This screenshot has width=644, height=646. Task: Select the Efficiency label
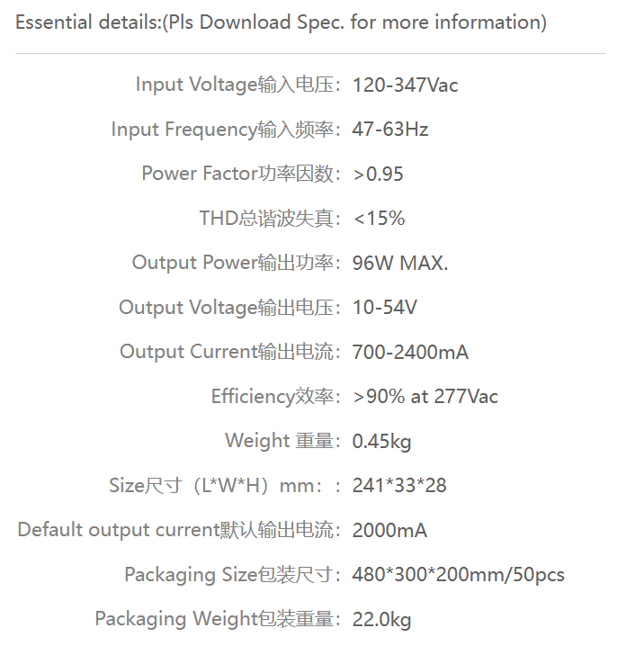point(276,397)
